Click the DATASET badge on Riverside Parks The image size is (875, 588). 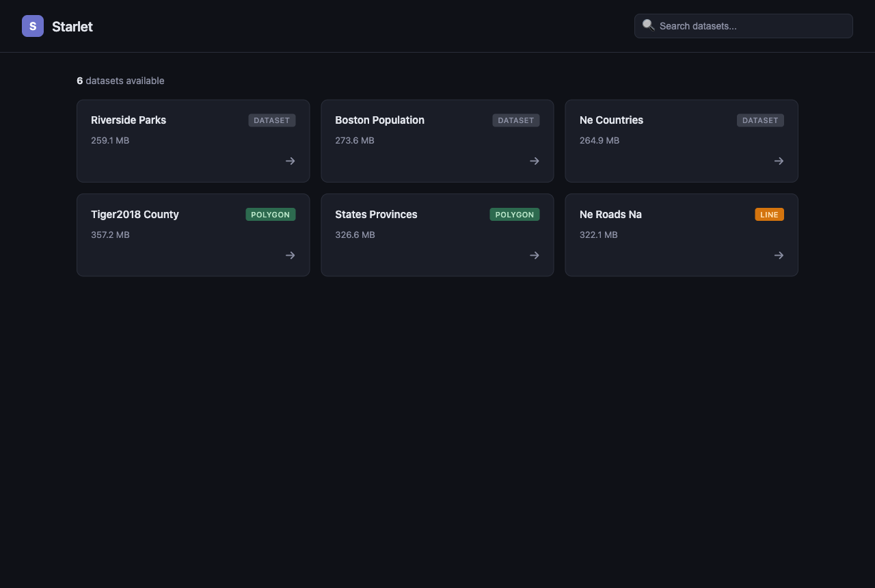(x=272, y=120)
